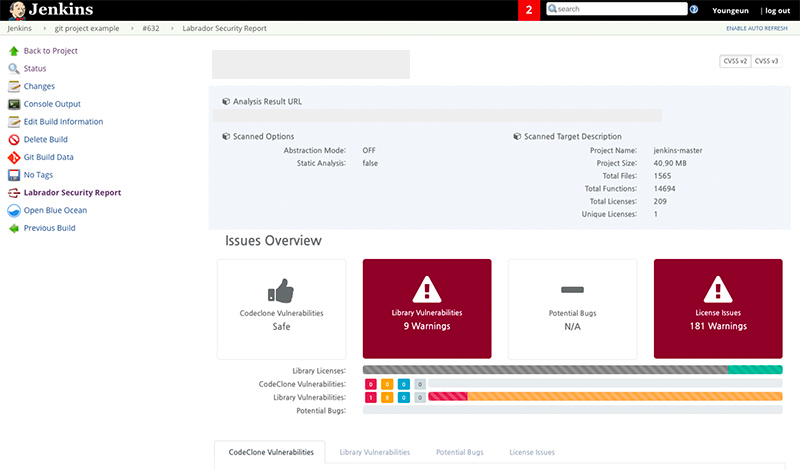Click the No Tags disk icon
Image resolution: width=800 pixels, height=470 pixels.
pyautogui.click(x=14, y=175)
